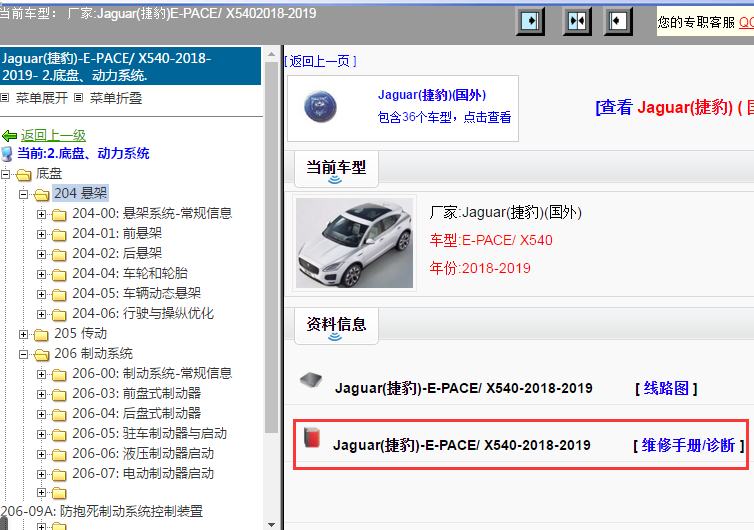The width and height of the screenshot is (754, 530).
Task: Click folder icon of 204-01 前悬架
Action: [x=59, y=235]
